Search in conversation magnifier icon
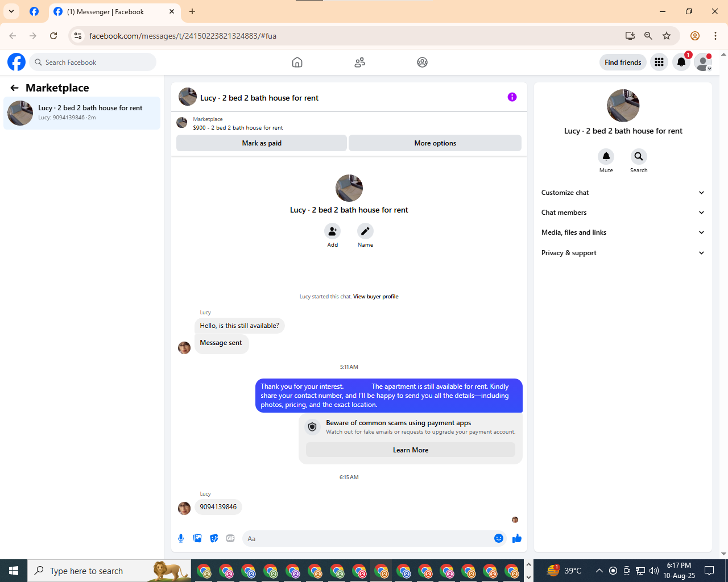Viewport: 728px width, 582px height. pyautogui.click(x=639, y=156)
